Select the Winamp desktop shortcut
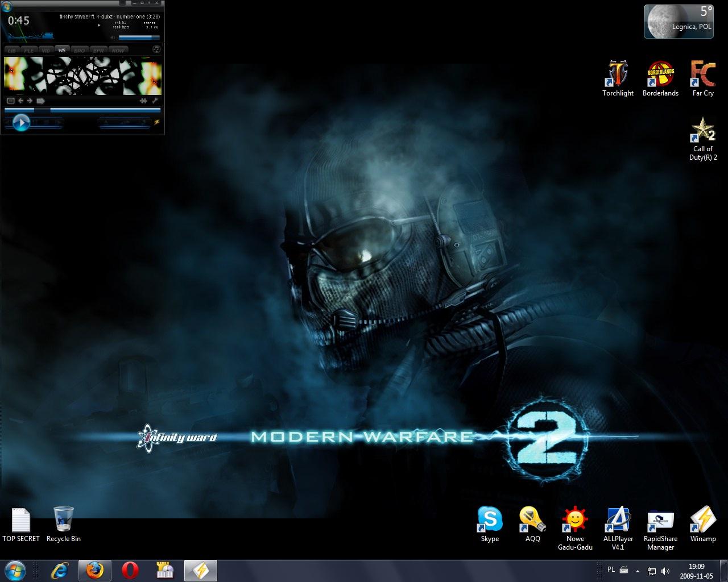Viewport: 728px width, 582px height. pyautogui.click(x=703, y=525)
